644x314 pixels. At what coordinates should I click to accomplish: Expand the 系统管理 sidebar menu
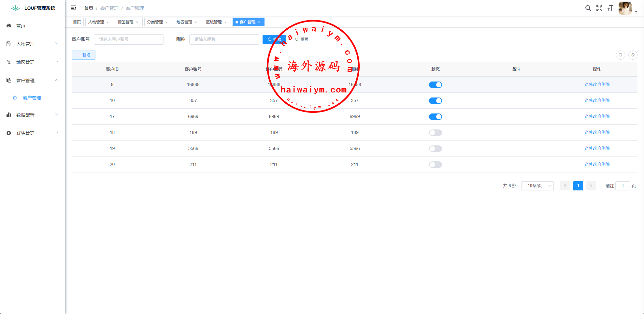point(33,133)
